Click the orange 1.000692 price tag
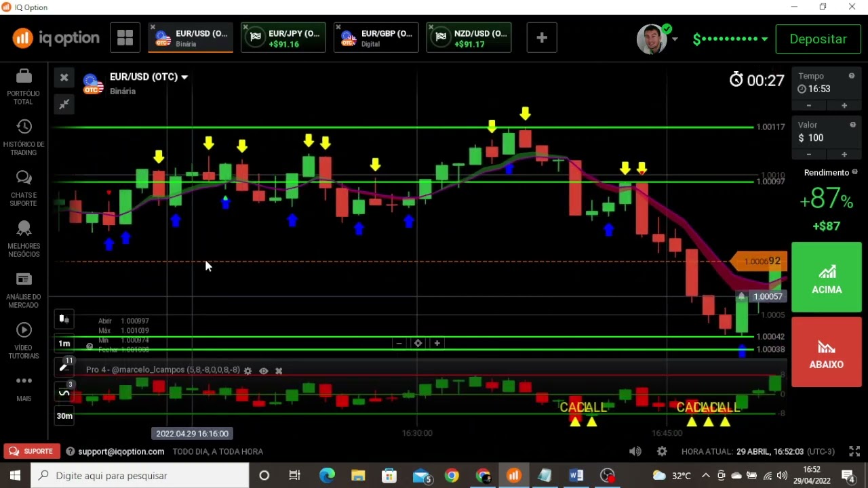The width and height of the screenshot is (868, 488). click(x=759, y=262)
